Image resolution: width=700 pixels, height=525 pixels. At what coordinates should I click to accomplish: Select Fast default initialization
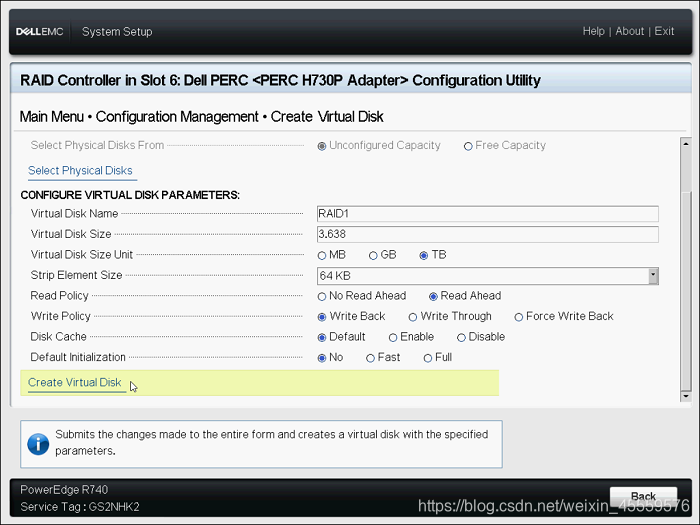click(x=370, y=358)
